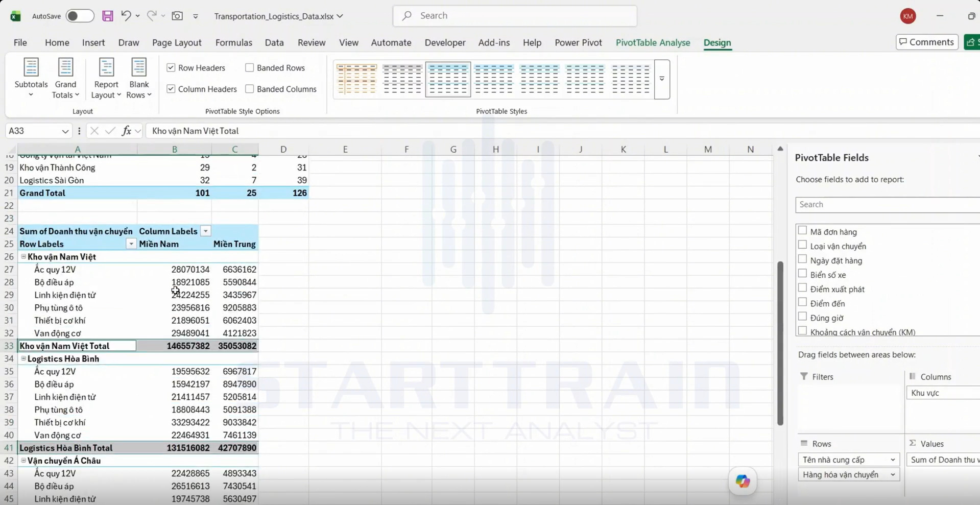The image size is (980, 505).
Task: Cancel the formula bar entry
Action: pos(94,131)
